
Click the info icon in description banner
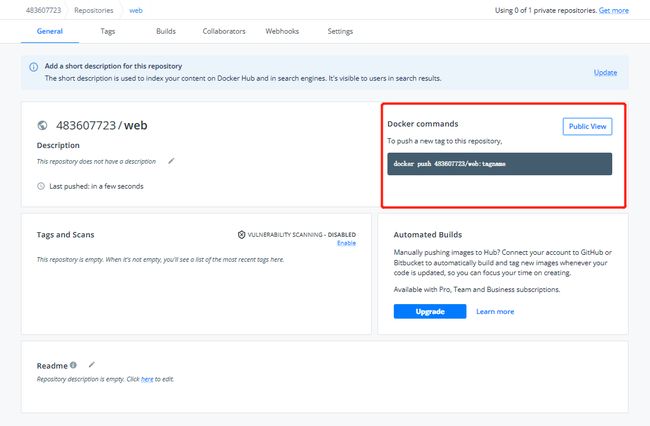[x=34, y=67]
